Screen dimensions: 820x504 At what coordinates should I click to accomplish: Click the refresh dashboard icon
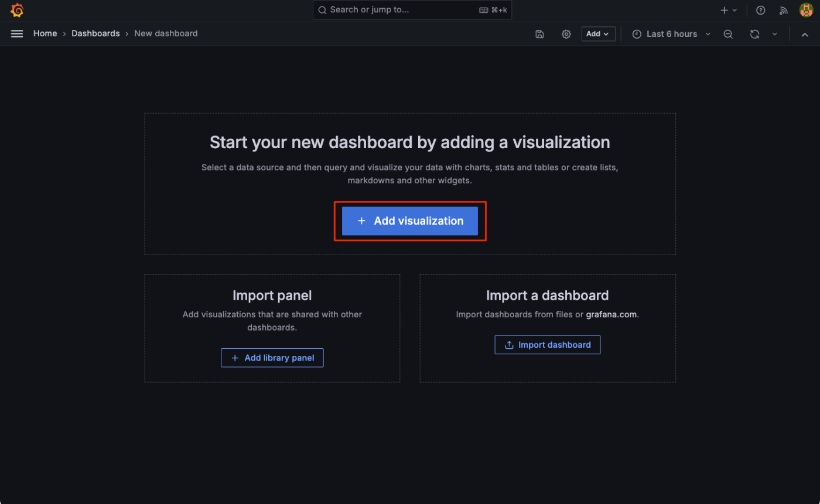pyautogui.click(x=754, y=34)
